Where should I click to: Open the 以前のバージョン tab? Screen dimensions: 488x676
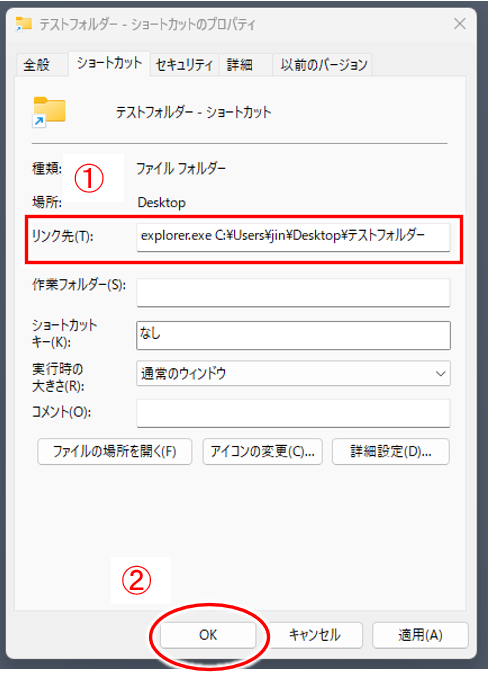click(323, 65)
